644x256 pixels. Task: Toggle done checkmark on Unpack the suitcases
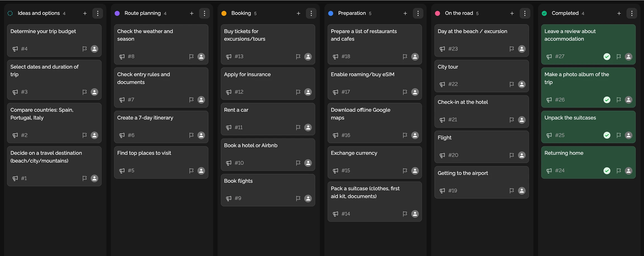[x=607, y=135]
